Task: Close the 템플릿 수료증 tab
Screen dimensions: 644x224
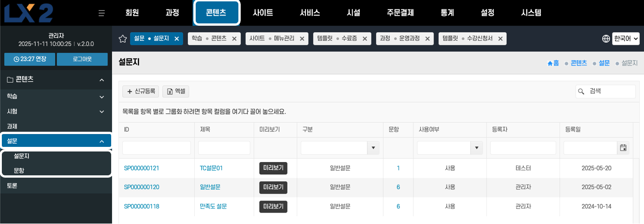Action: tap(365, 39)
